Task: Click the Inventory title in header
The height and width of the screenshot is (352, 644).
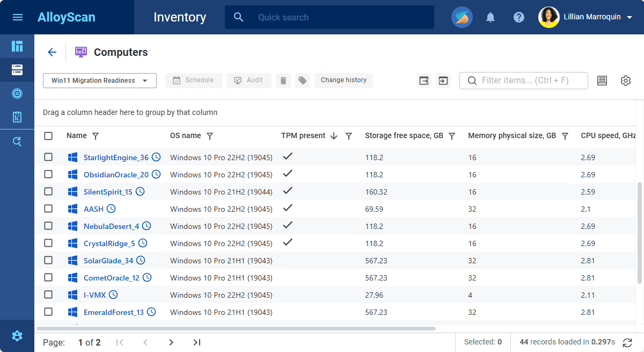Action: pos(180,17)
